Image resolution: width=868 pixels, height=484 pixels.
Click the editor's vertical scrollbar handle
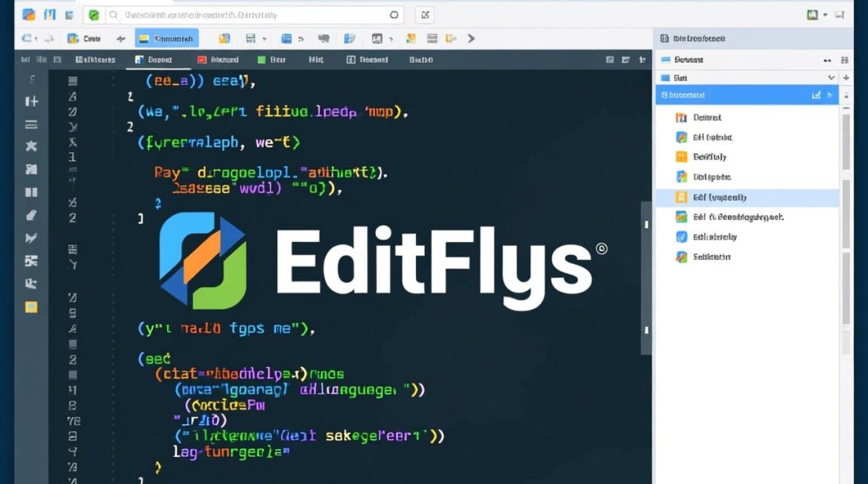pyautogui.click(x=646, y=277)
